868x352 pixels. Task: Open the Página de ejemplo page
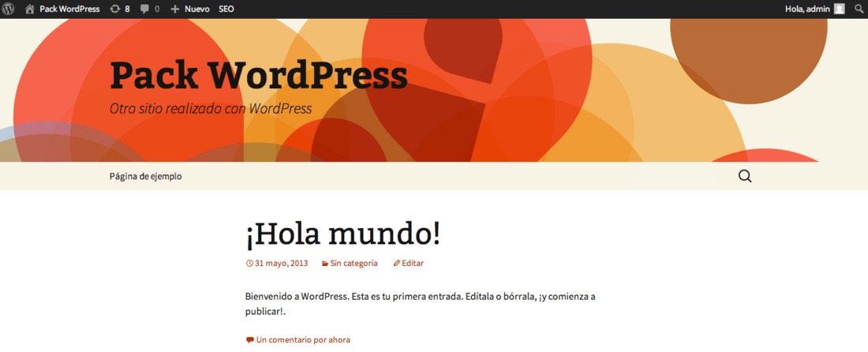point(146,177)
